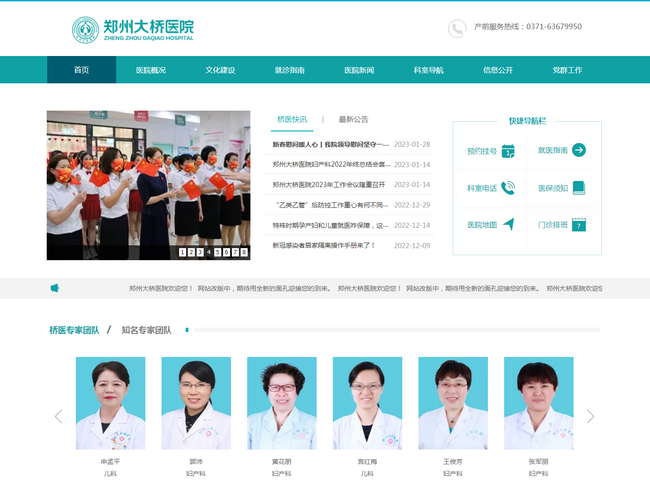
Task: Click the 预约挂号 calendar icon
Action: tap(508, 151)
